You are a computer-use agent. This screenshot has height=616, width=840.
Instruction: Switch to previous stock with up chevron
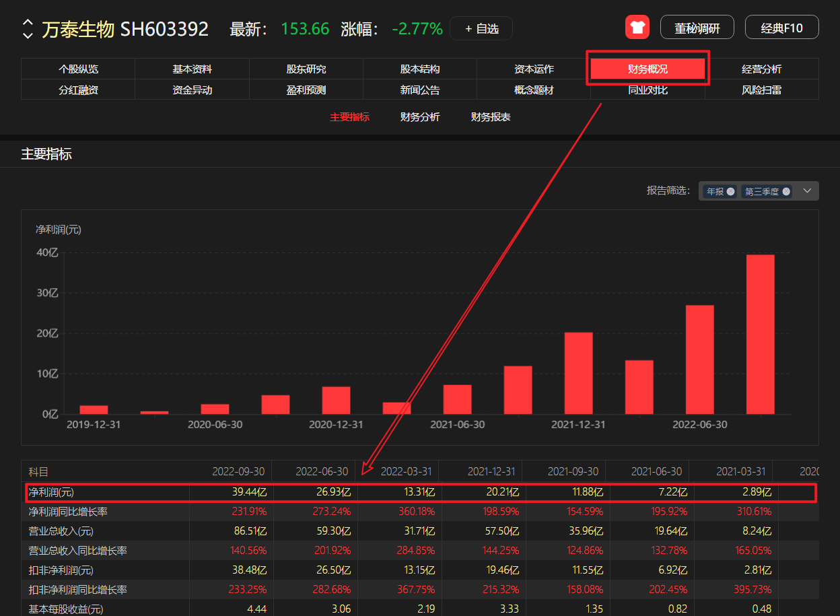click(x=28, y=23)
